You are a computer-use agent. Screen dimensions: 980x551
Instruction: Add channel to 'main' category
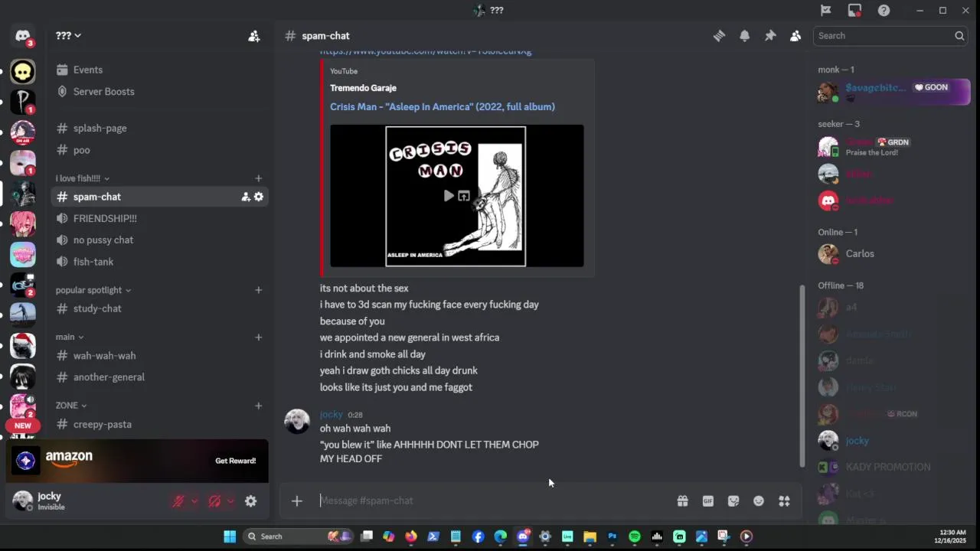pyautogui.click(x=259, y=337)
